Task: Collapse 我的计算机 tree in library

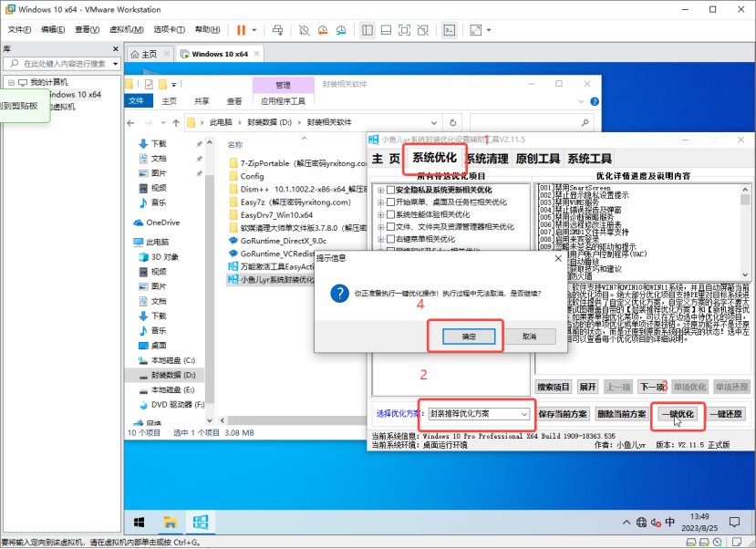Action: [11, 82]
